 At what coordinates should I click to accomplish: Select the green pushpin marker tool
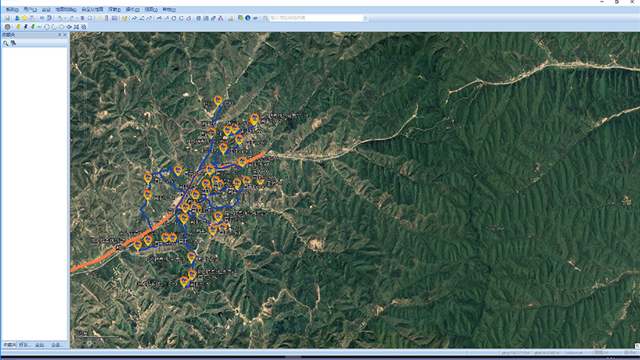[x=33, y=27]
